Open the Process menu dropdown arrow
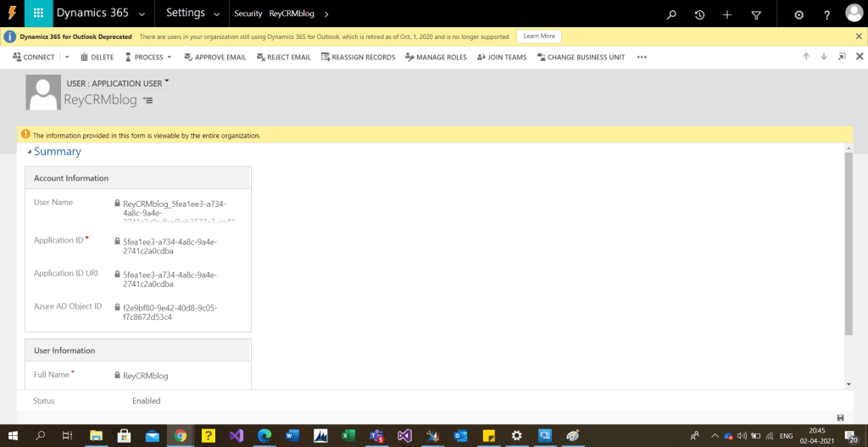 169,58
